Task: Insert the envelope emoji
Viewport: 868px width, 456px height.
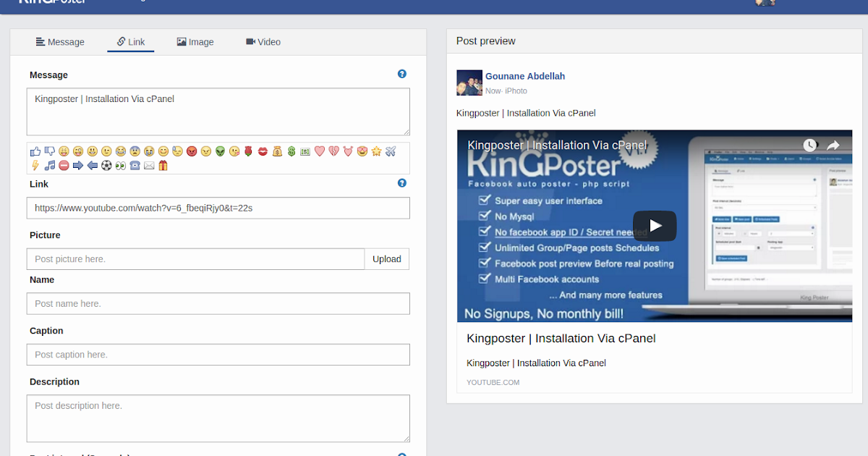Action: tap(149, 165)
